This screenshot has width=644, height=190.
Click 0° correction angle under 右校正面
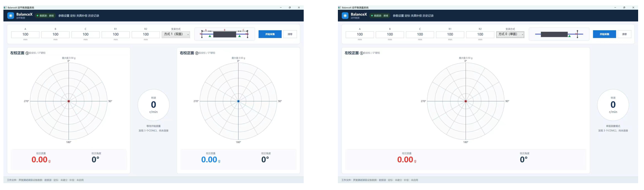click(x=266, y=159)
